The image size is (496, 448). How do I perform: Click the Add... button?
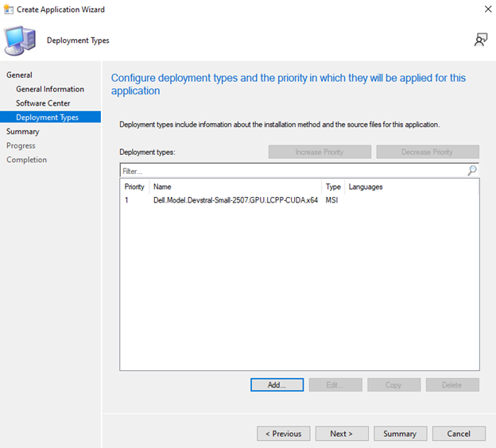(277, 384)
